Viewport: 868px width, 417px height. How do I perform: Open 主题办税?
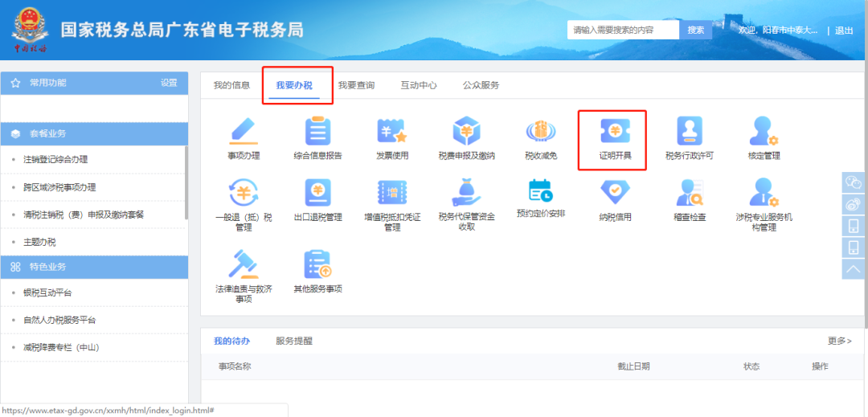click(39, 242)
